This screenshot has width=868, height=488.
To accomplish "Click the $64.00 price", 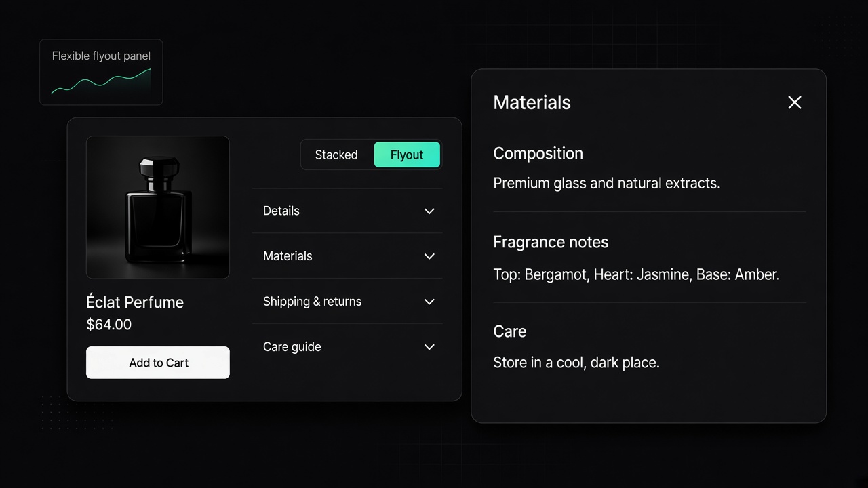I will pos(109,325).
